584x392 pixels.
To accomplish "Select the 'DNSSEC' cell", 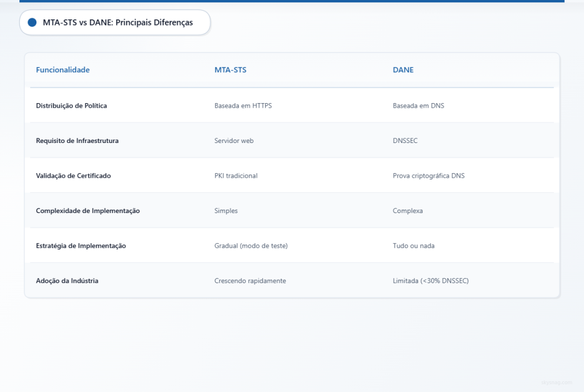I will point(405,141).
